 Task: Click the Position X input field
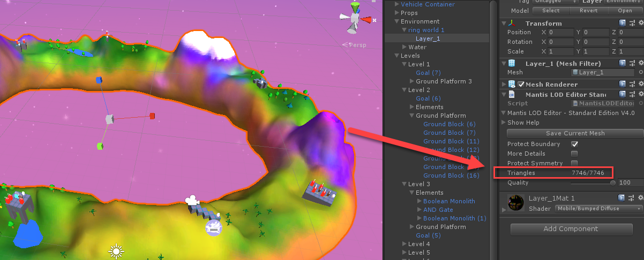coord(561,33)
